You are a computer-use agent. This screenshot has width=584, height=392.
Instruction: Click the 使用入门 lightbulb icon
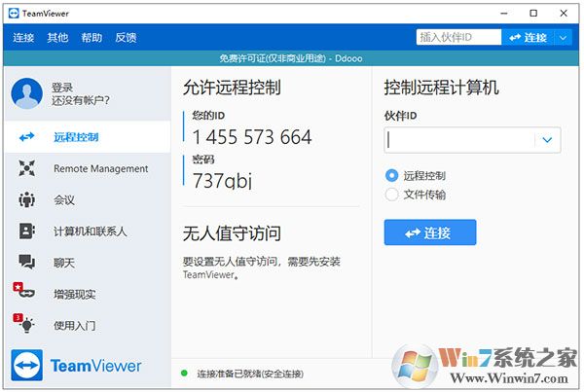(x=24, y=323)
